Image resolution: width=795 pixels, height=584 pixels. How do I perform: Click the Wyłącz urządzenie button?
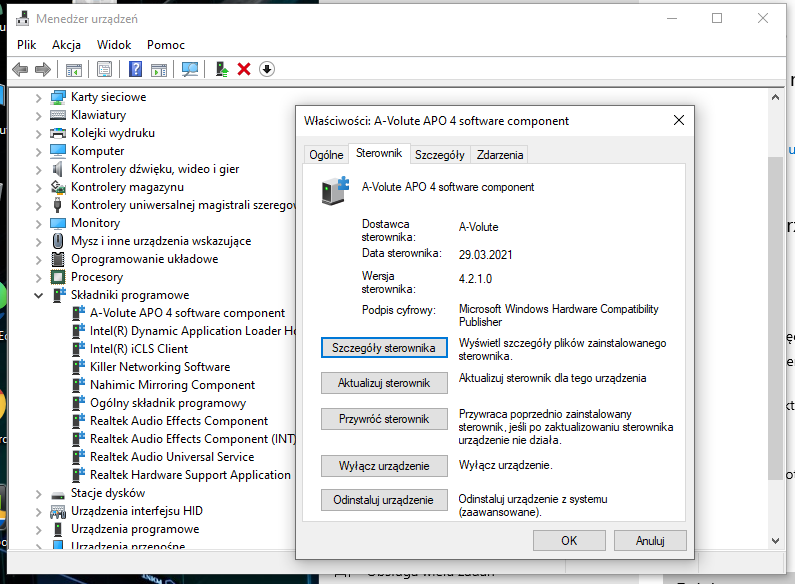click(384, 466)
